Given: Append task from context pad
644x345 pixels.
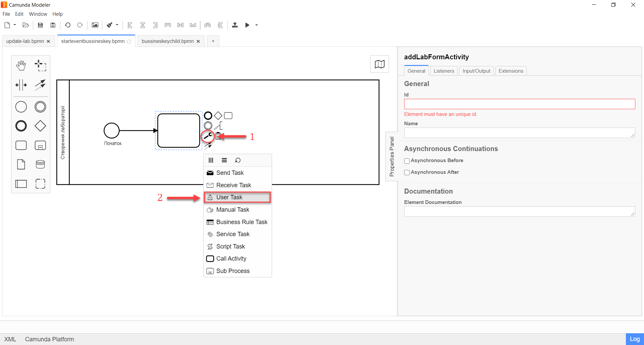Looking at the screenshot, I should 228,116.
